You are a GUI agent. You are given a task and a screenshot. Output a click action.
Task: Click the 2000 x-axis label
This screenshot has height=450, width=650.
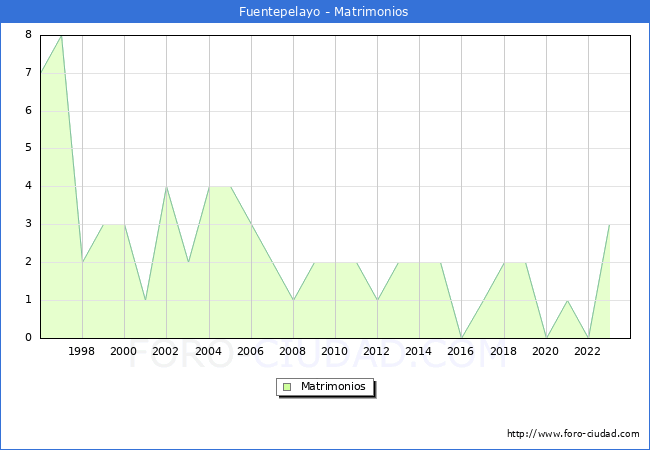[124, 351]
